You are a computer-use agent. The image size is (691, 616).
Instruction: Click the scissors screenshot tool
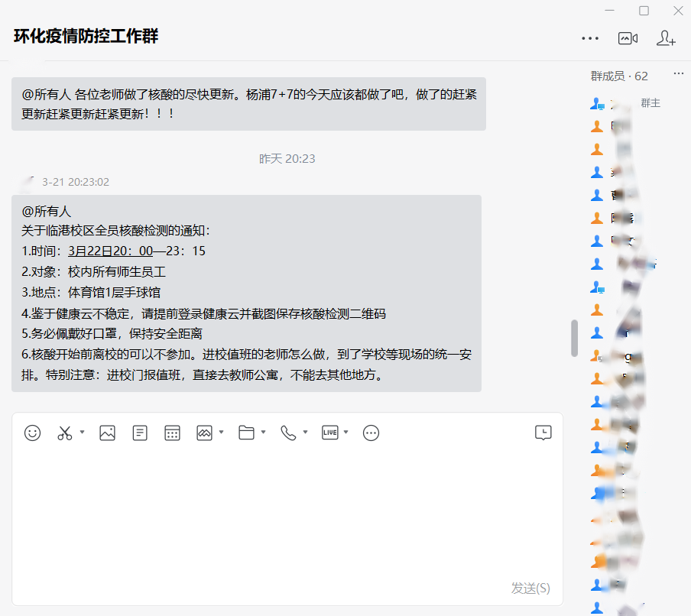(64, 433)
